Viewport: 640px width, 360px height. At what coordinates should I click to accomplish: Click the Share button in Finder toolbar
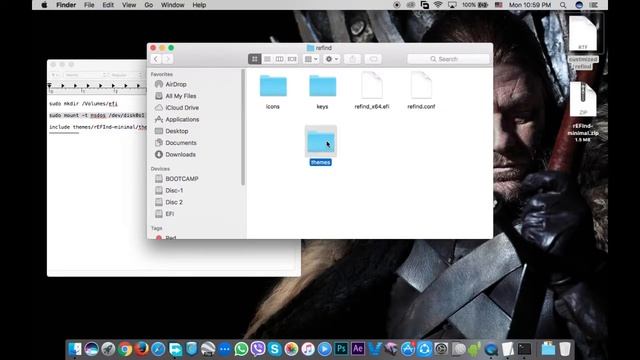click(x=352, y=59)
